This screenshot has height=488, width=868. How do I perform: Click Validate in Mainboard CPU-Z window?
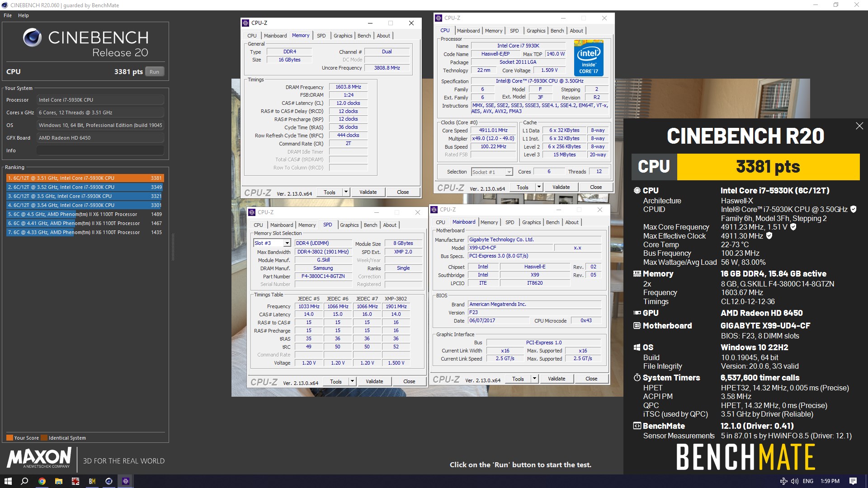click(x=557, y=379)
